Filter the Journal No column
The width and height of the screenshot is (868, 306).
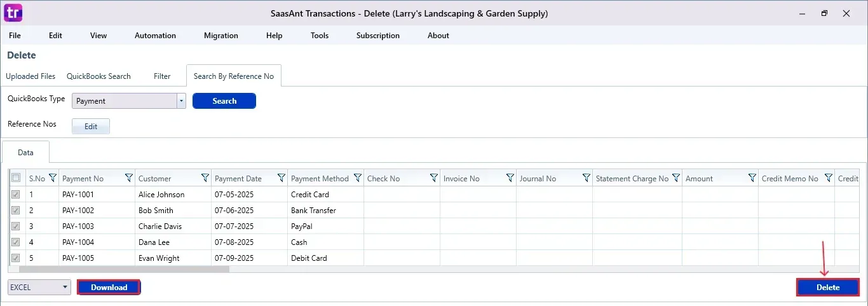(x=587, y=178)
